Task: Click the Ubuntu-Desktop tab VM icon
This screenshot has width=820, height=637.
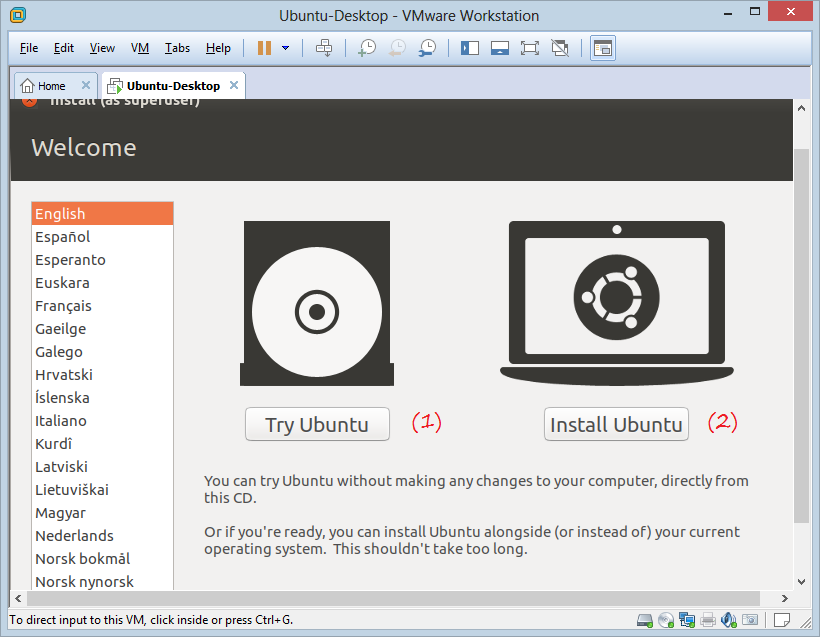Action: 115,86
